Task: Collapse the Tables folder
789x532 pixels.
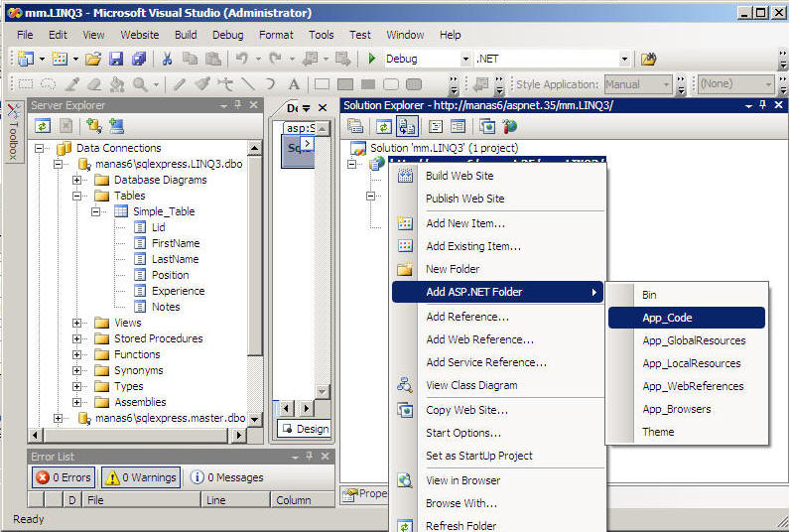Action: click(76, 196)
